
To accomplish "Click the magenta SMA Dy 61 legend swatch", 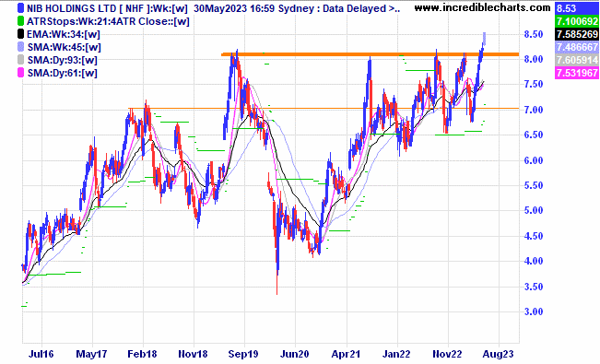I will coord(20,73).
